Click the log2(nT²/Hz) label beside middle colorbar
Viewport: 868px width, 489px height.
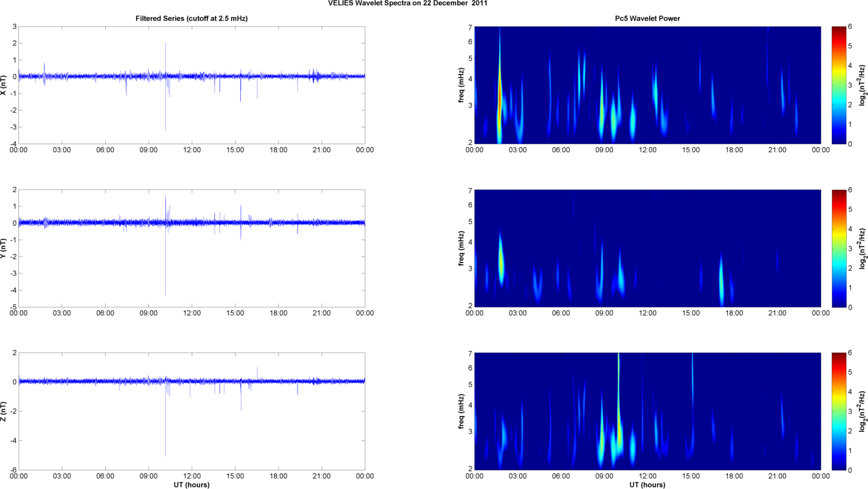point(862,248)
